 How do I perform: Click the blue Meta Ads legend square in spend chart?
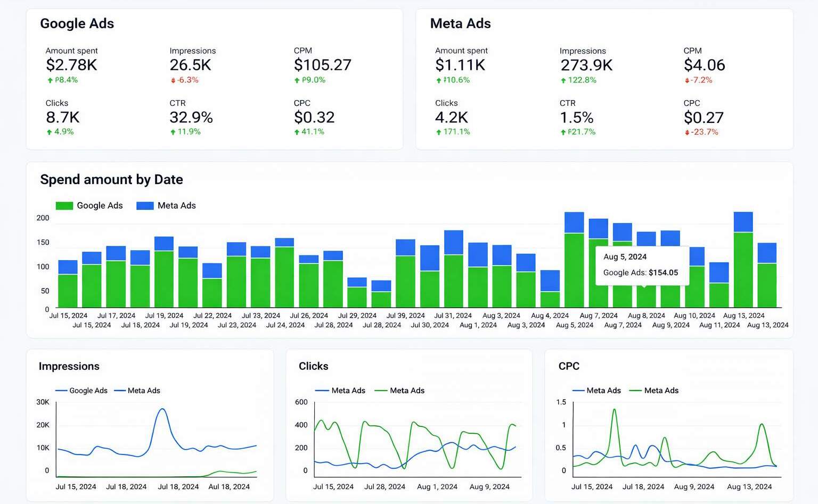[x=144, y=205]
